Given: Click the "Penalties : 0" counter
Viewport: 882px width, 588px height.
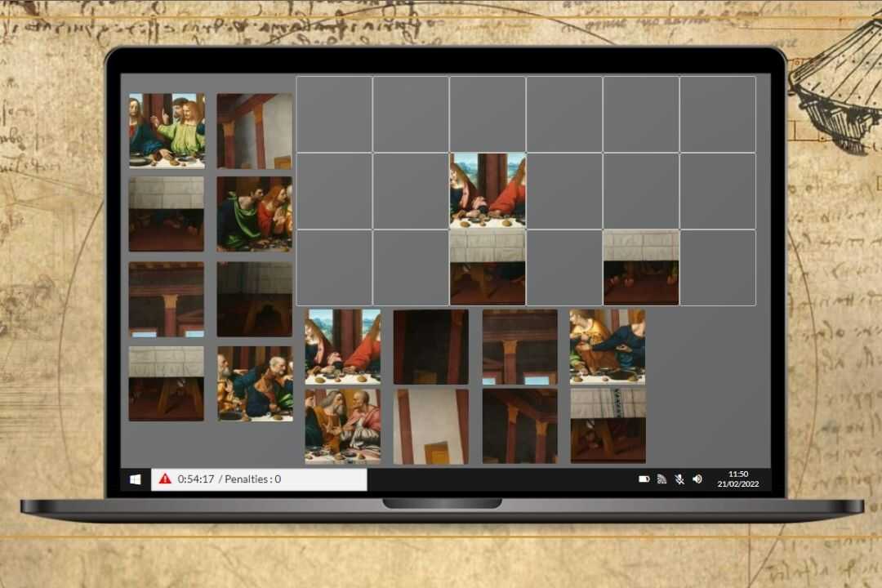Looking at the screenshot, I should click(252, 479).
